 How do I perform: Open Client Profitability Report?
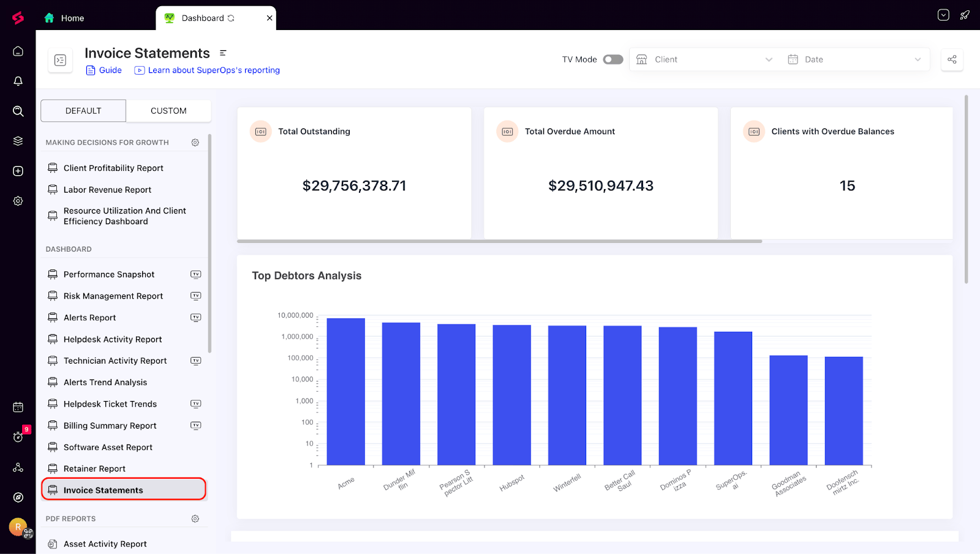113,168
